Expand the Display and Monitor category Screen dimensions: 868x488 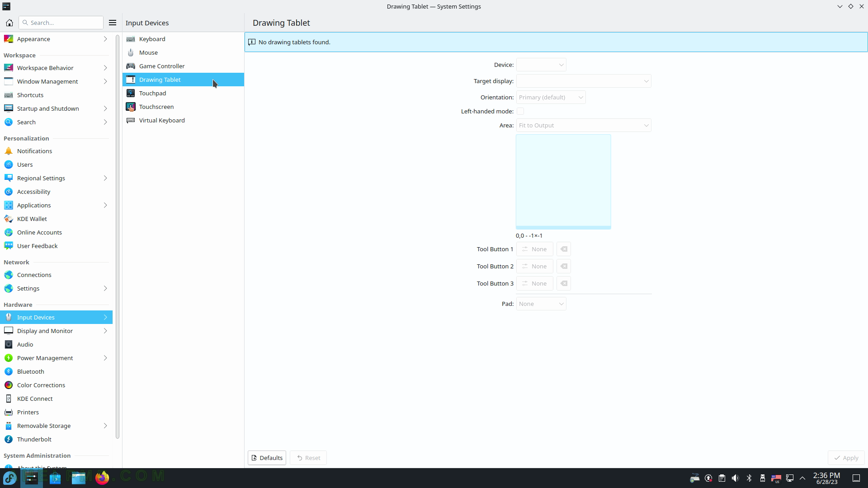click(x=105, y=331)
